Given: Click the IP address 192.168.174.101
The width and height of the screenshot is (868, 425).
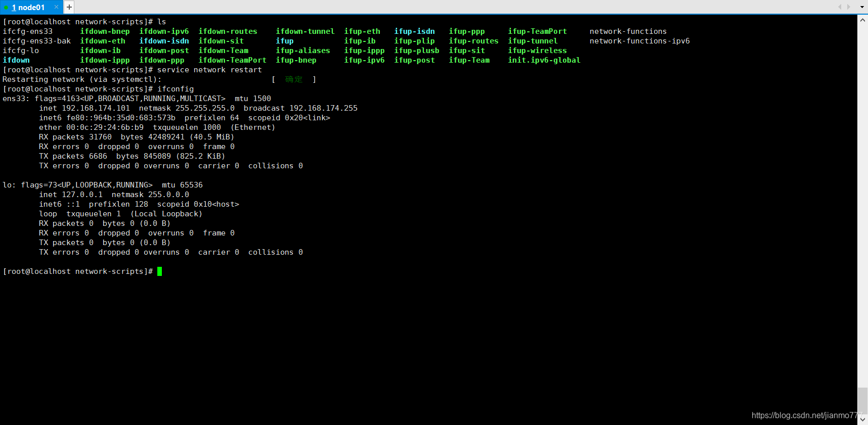Looking at the screenshot, I should [x=96, y=108].
